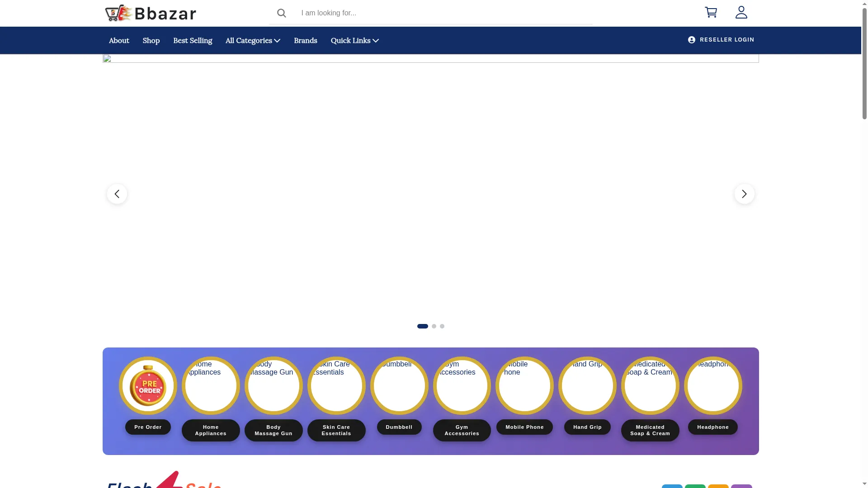The height and width of the screenshot is (488, 868).
Task: Open the Home Appliances category circle
Action: click(211, 386)
